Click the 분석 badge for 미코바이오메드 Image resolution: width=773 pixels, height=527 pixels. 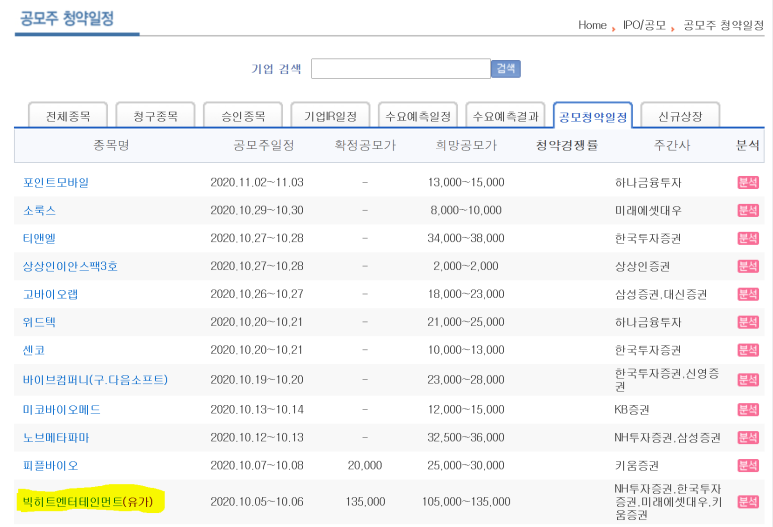[748, 410]
